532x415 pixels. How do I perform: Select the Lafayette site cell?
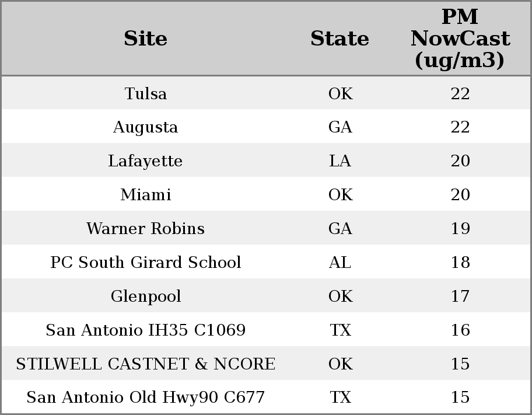click(x=146, y=161)
